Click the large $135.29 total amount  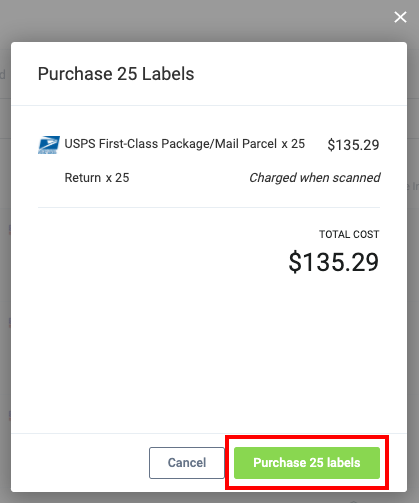(x=334, y=262)
